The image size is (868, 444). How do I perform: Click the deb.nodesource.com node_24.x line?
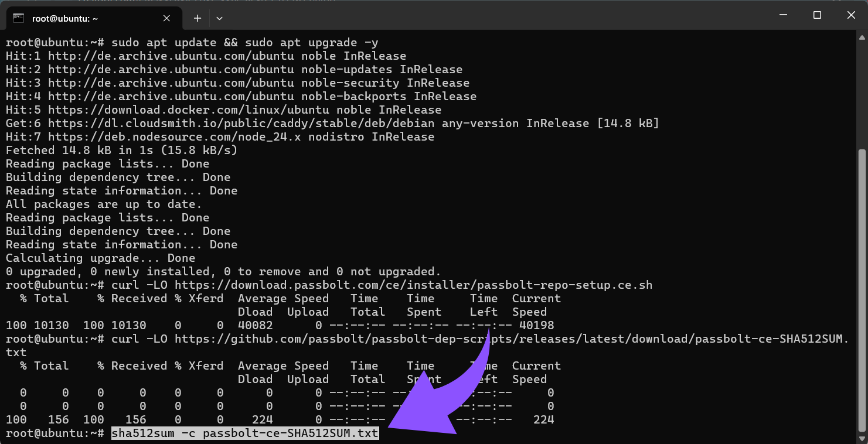point(220,136)
